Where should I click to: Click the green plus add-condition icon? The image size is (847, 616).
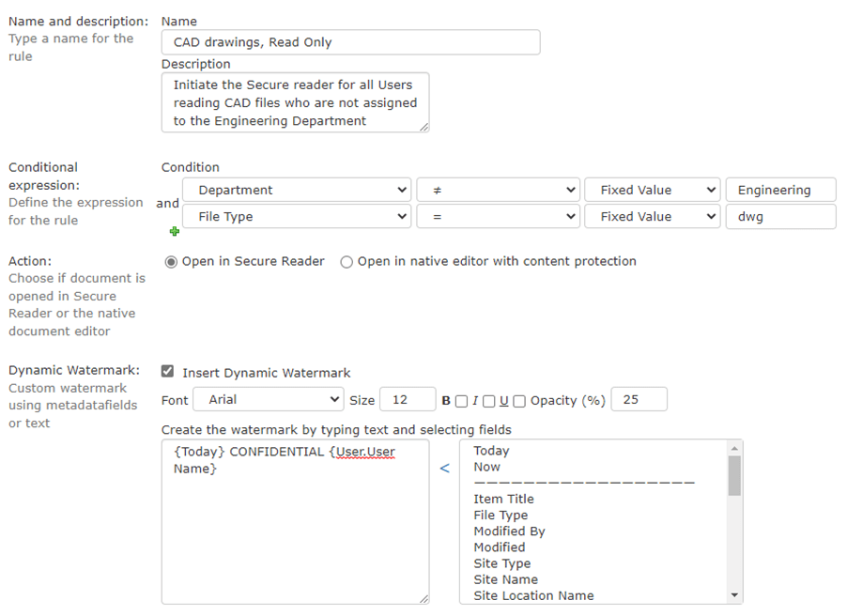[x=174, y=232]
